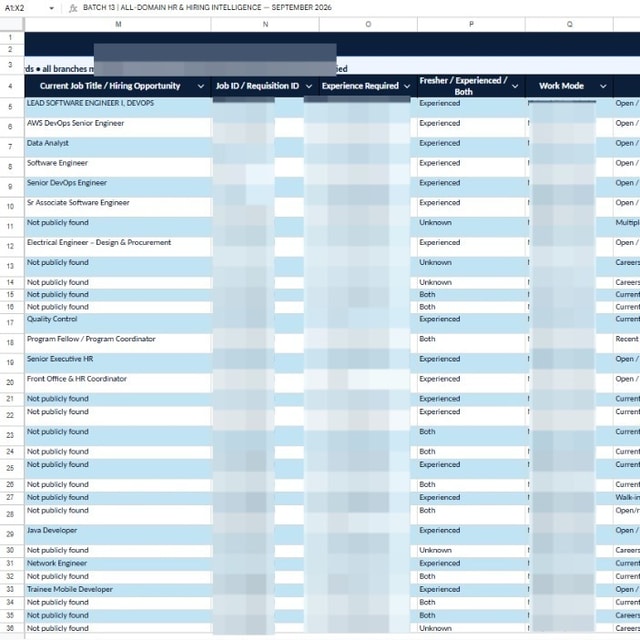Click Both cell in row 18
640x640 pixels.
pos(471,343)
